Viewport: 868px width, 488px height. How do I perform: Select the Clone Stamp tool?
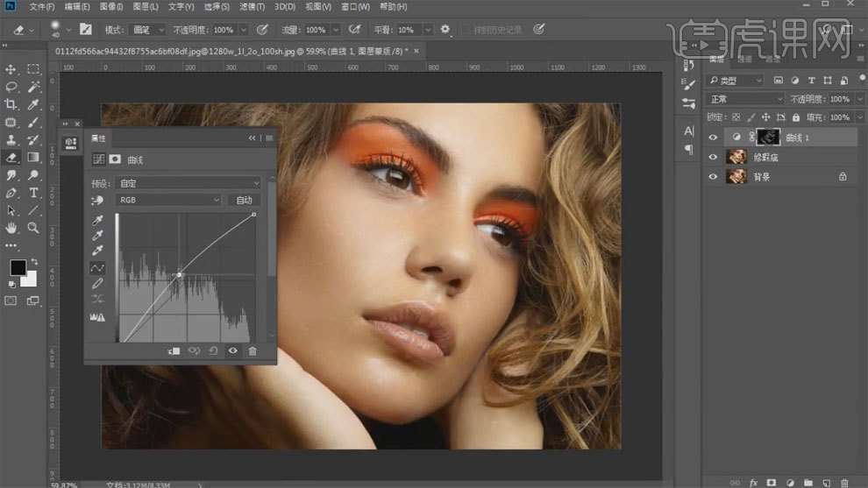(x=11, y=140)
